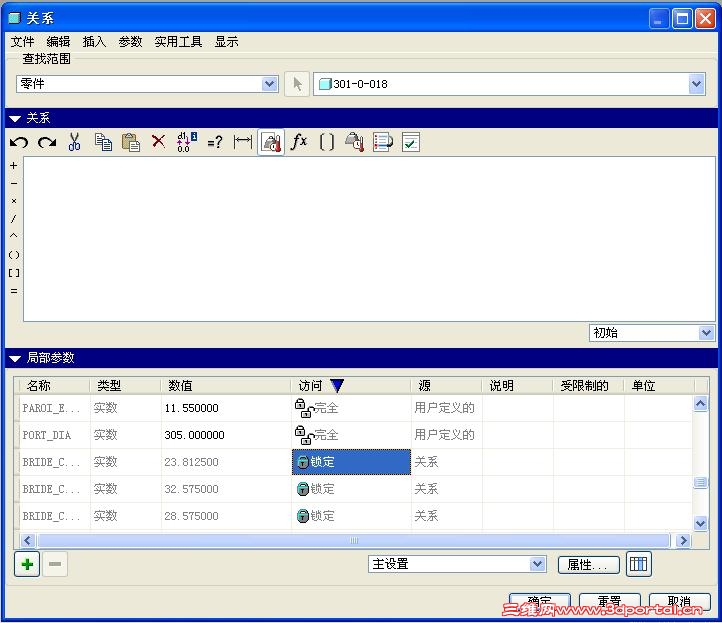Toggle the highlighted units-sensitive relation icon
The width and height of the screenshot is (722, 623).
271,142
